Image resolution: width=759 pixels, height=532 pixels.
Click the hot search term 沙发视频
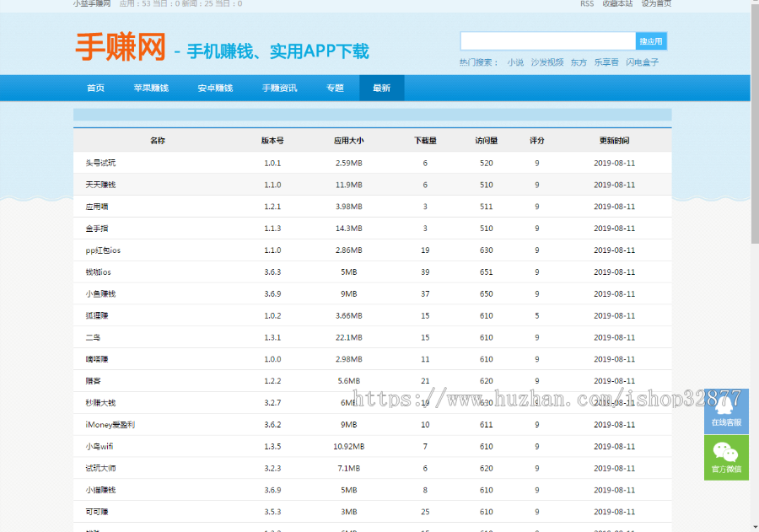(547, 62)
